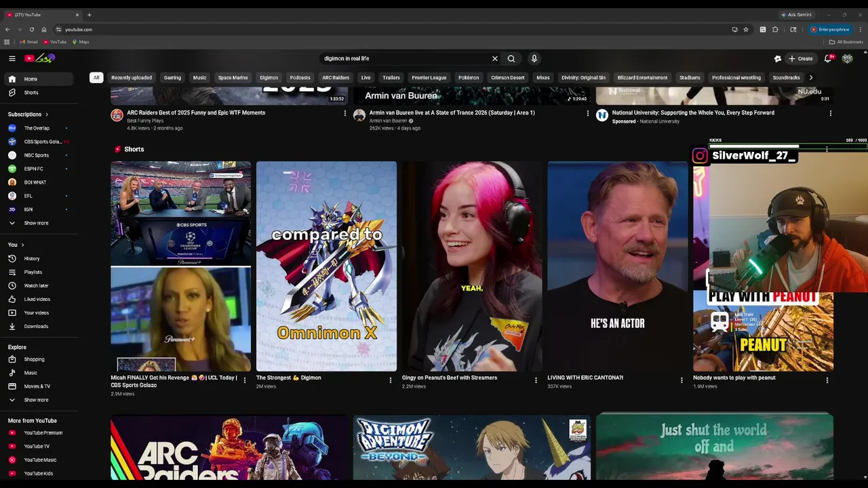The image size is (868, 488).
Task: Activate voice search microphone
Action: [534, 58]
